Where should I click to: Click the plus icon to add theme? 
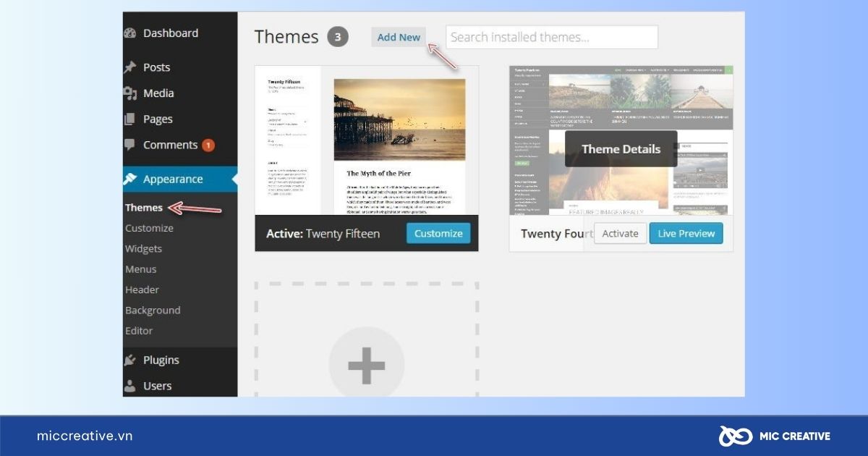click(x=367, y=366)
